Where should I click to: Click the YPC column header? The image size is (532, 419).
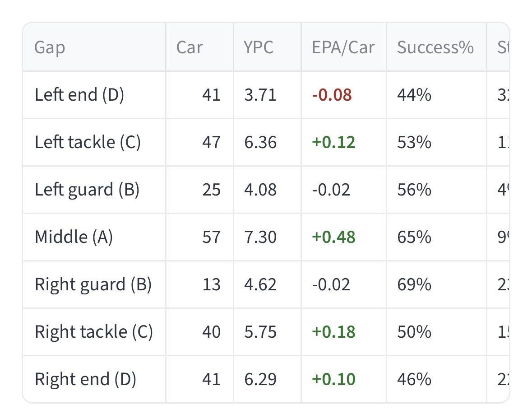pyautogui.click(x=258, y=47)
